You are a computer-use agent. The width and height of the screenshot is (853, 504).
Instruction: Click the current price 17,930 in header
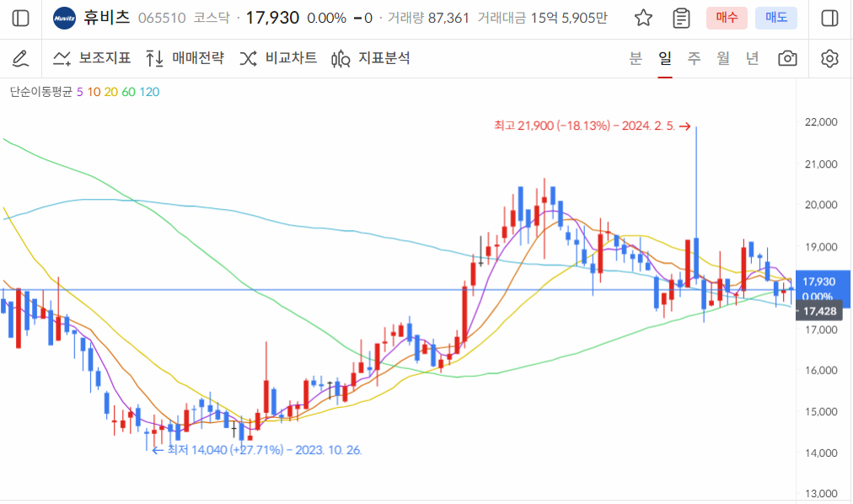272,18
